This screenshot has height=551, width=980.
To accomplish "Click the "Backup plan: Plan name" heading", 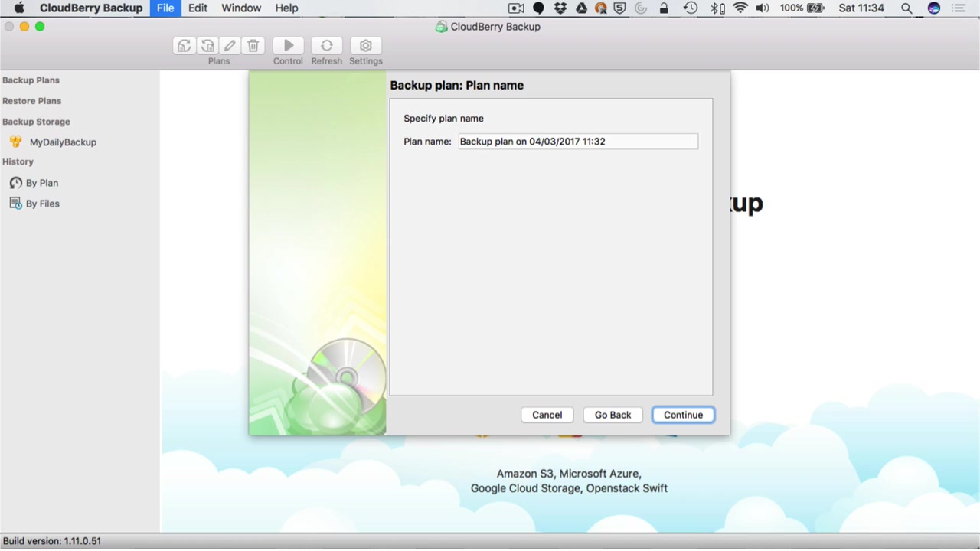I will (x=457, y=86).
